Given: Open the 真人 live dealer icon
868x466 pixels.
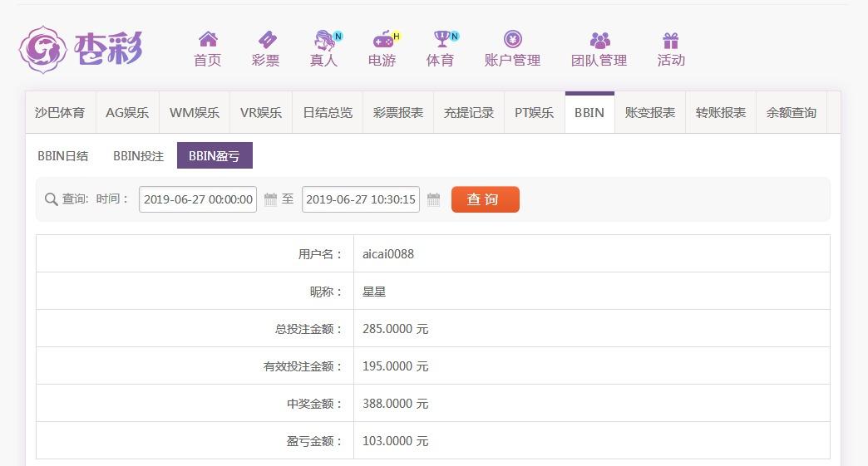Looking at the screenshot, I should [x=327, y=40].
